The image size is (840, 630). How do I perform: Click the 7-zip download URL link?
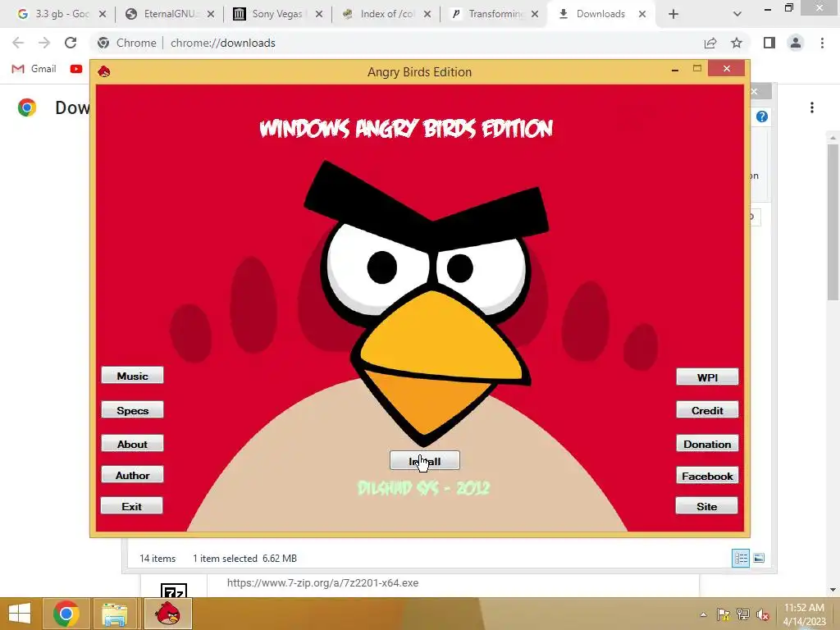[322, 583]
